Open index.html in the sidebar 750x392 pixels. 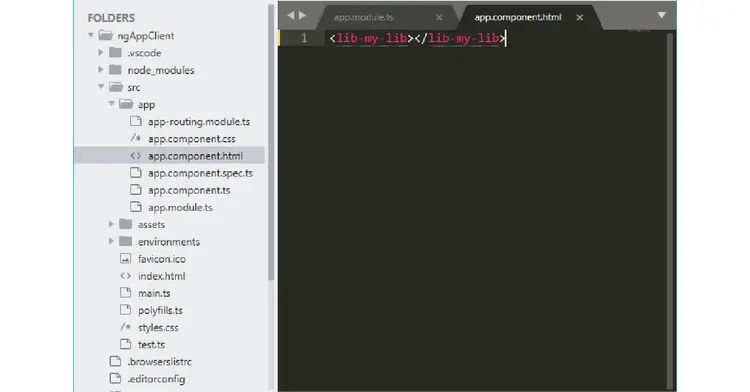pos(162,276)
